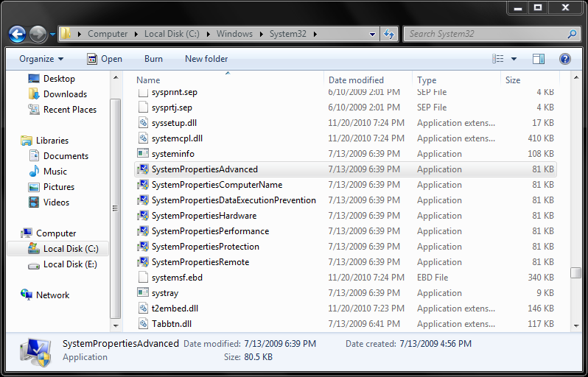This screenshot has height=377, width=588.
Task: Click the search magnifier icon
Action: point(572,34)
